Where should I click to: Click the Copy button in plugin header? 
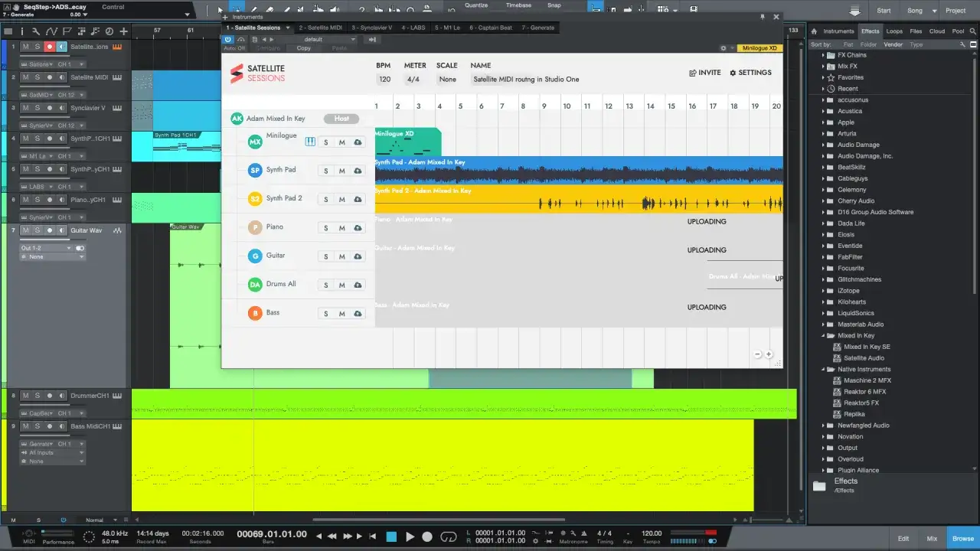(x=304, y=48)
